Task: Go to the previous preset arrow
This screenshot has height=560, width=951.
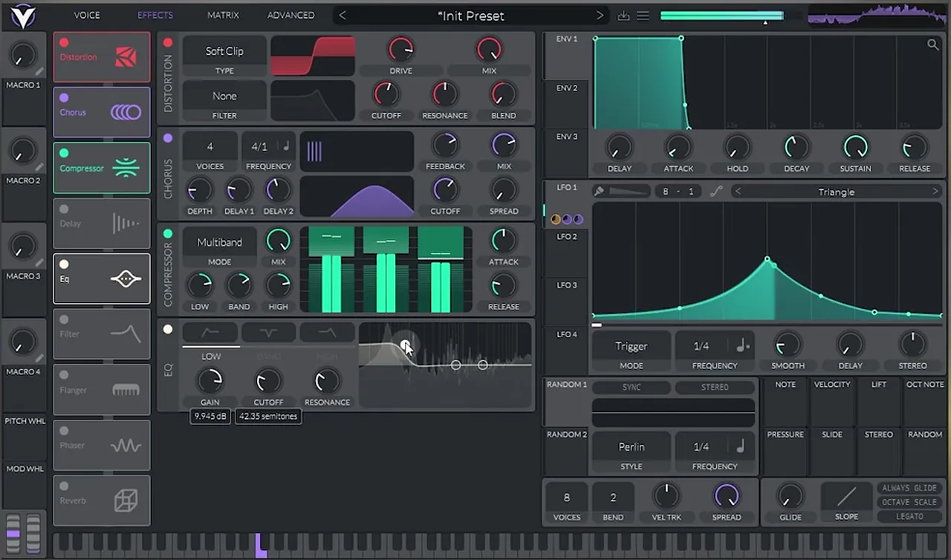Action: 343,15
